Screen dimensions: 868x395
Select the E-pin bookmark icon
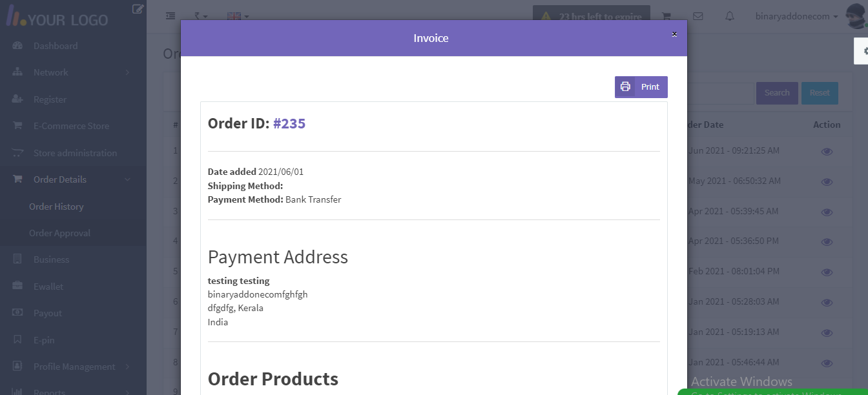[17, 339]
